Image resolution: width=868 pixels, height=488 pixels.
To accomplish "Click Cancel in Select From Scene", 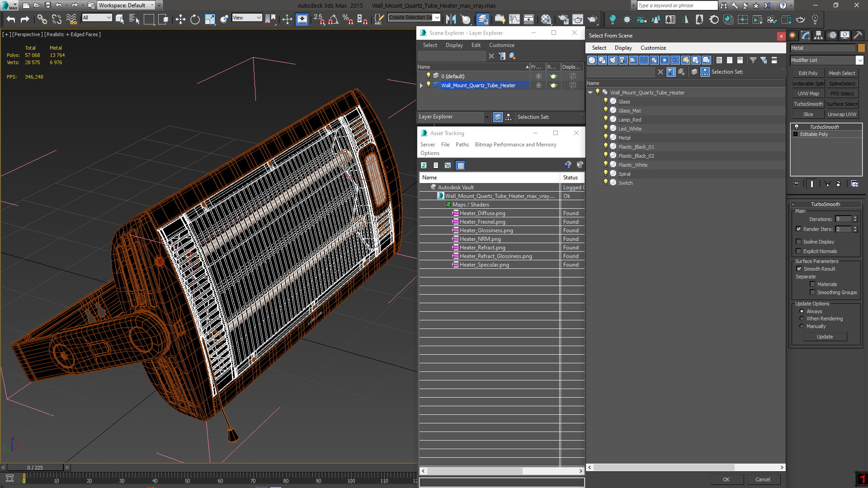I will point(763,479).
